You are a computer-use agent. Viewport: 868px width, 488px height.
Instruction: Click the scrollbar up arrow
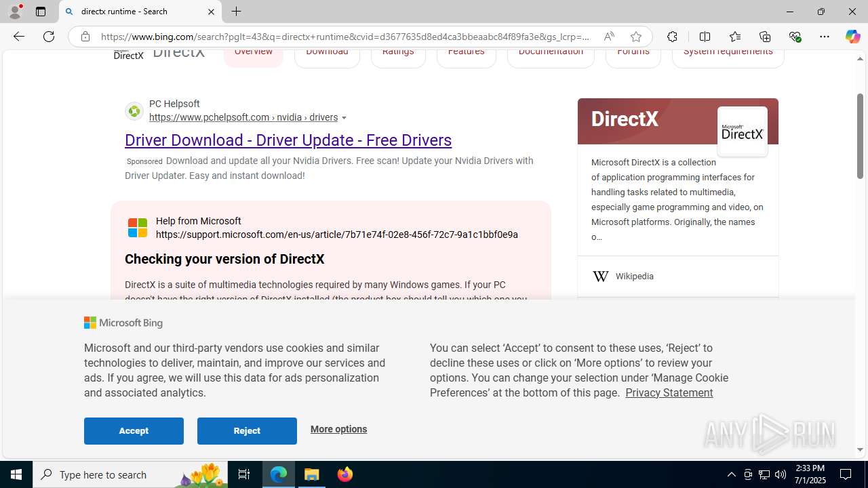pyautogui.click(x=860, y=58)
